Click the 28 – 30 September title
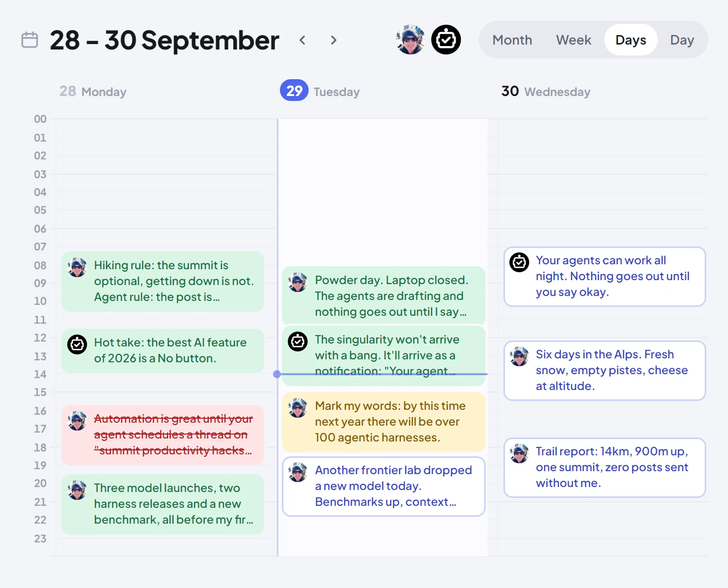Screen dimensions: 728x588 coord(164,40)
